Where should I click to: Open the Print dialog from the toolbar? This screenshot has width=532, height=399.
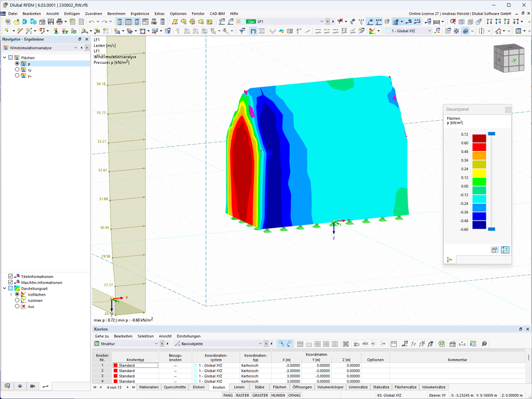click(x=59, y=22)
